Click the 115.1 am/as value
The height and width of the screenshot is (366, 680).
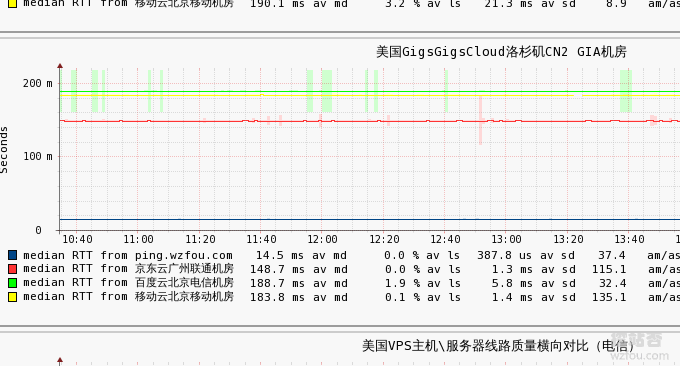click(x=609, y=269)
